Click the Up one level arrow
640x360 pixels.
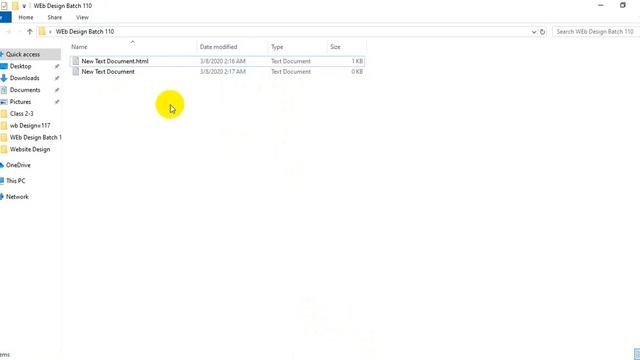coord(29,31)
